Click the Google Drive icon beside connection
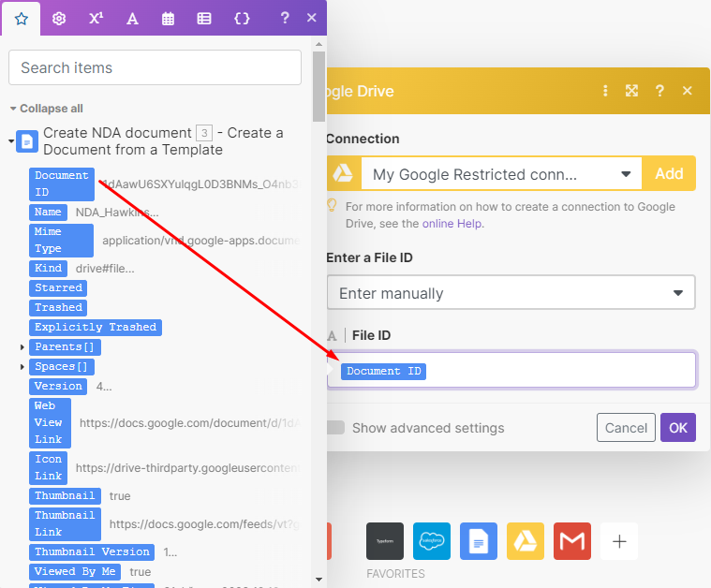Screen dimensions: 711x588 [x=344, y=173]
